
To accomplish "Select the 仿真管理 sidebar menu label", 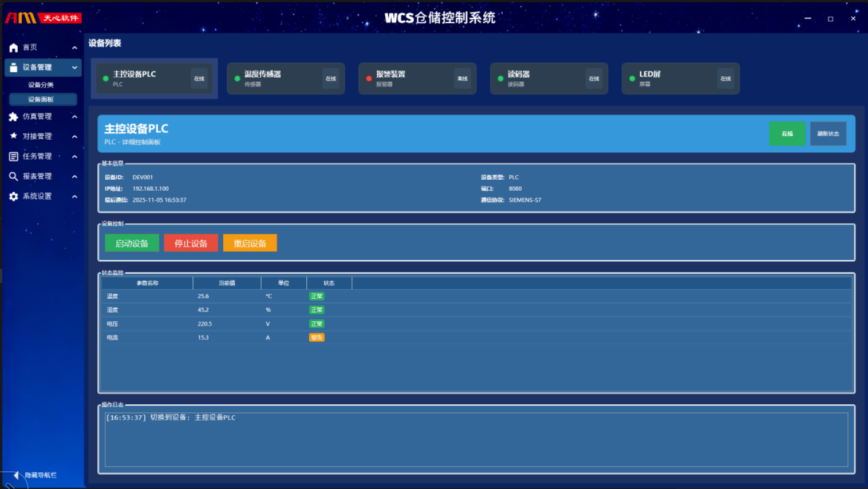I will click(37, 116).
